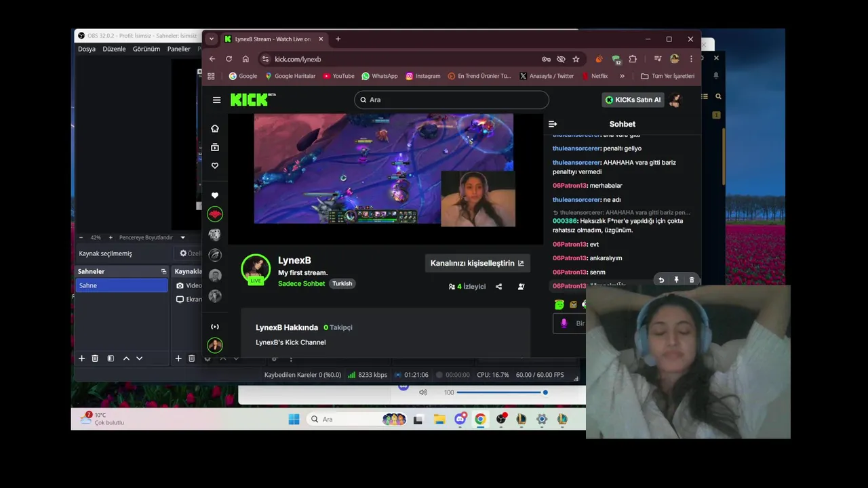868x488 pixels.
Task: Mute using the speaker icon near slider
Action: tap(423, 392)
